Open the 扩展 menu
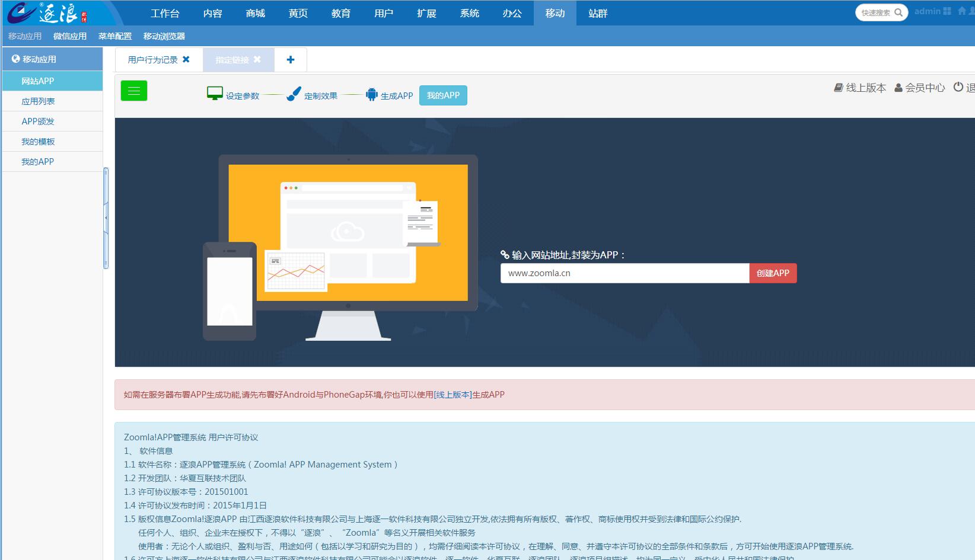This screenshot has height=560, width=975. [426, 13]
